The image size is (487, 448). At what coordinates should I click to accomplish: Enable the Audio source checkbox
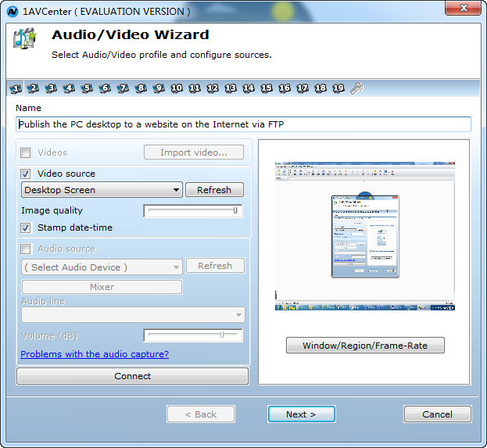(x=26, y=249)
